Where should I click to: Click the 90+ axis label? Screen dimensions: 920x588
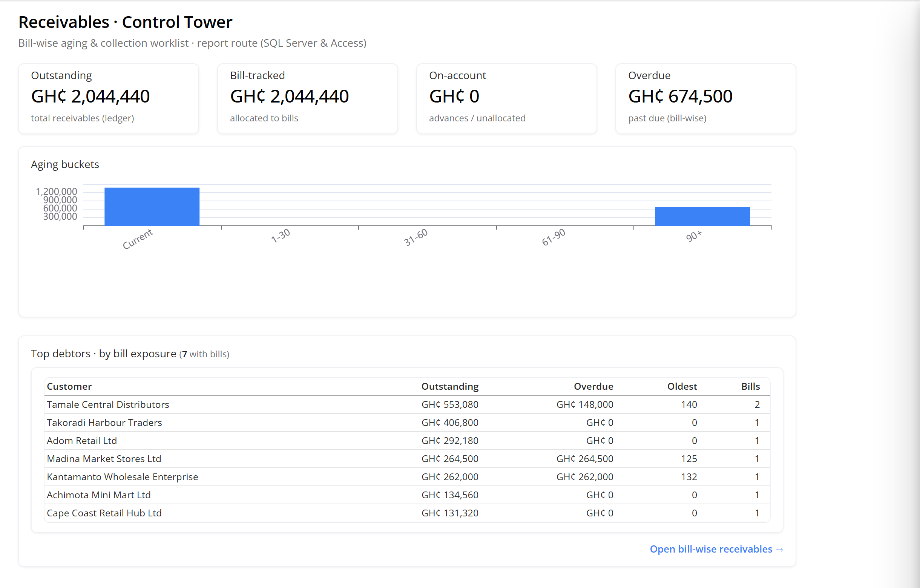694,236
